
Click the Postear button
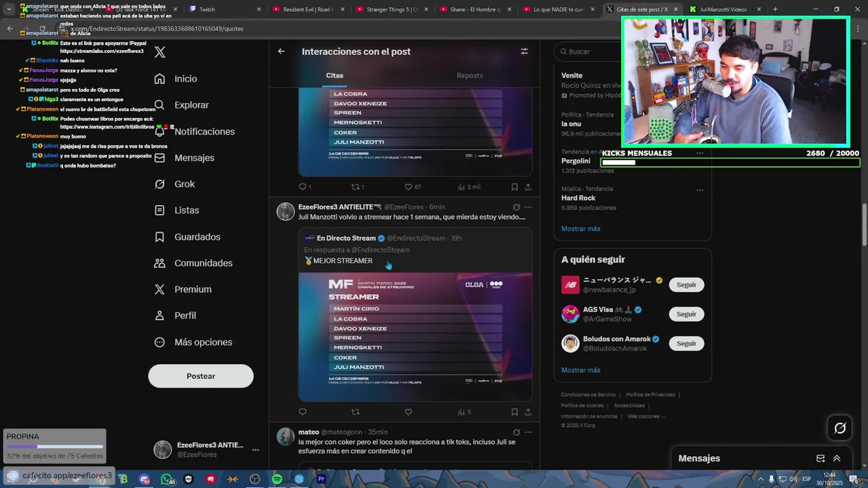click(201, 376)
